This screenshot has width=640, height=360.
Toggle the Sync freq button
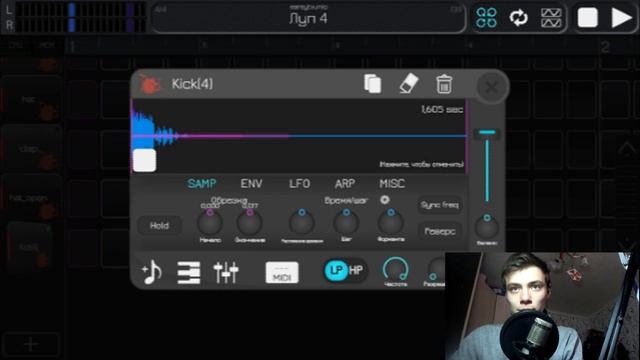tap(440, 205)
